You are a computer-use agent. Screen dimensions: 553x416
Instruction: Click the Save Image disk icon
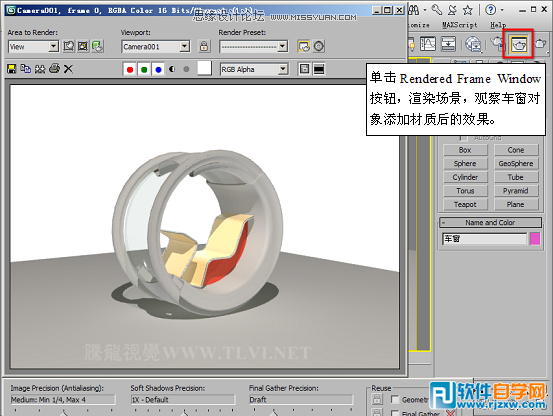click(12, 69)
